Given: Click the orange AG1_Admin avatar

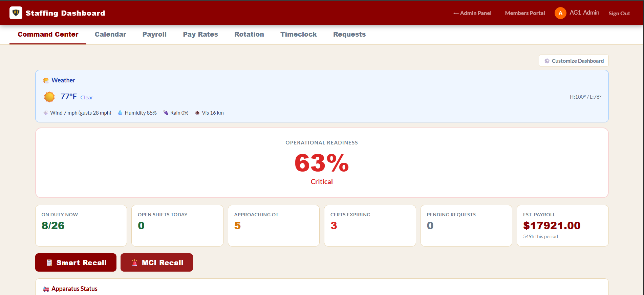Looking at the screenshot, I should click(x=560, y=13).
